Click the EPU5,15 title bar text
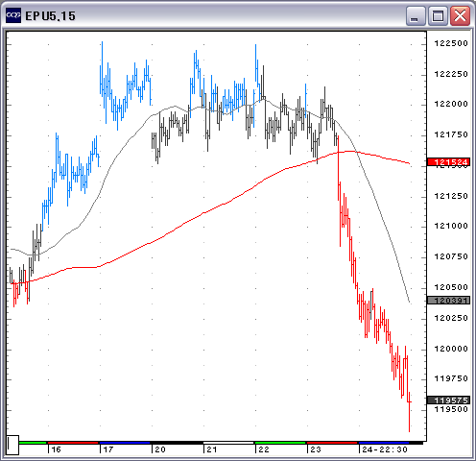The height and width of the screenshot is (461, 476). click(50, 16)
